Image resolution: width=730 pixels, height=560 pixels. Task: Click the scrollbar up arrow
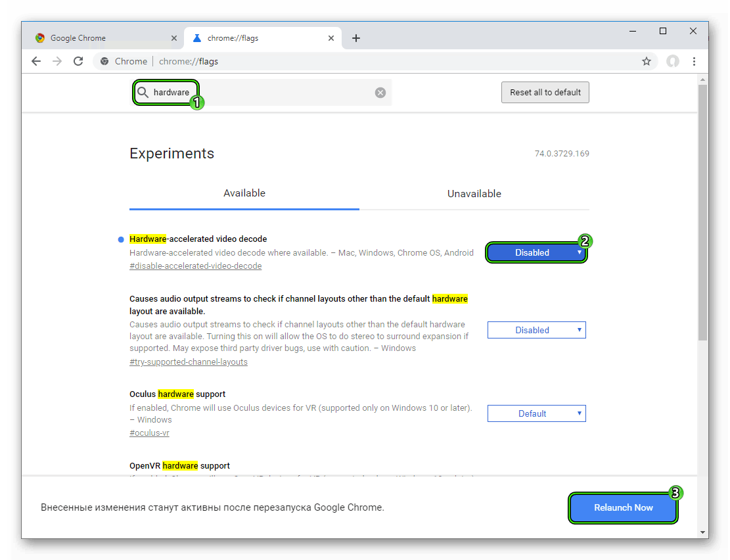702,80
